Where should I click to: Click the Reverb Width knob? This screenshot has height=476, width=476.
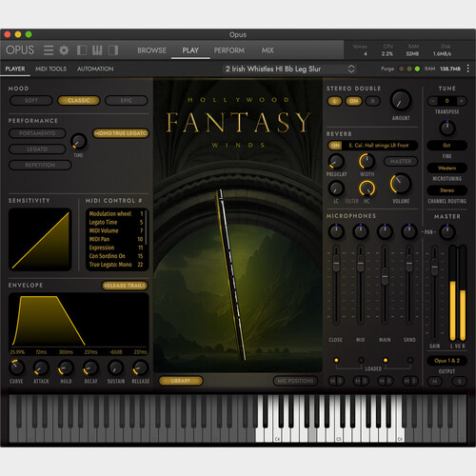367,161
